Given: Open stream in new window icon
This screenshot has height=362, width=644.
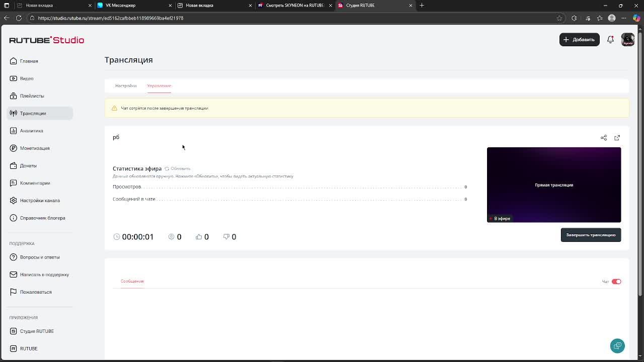Looking at the screenshot, I should click(x=617, y=138).
